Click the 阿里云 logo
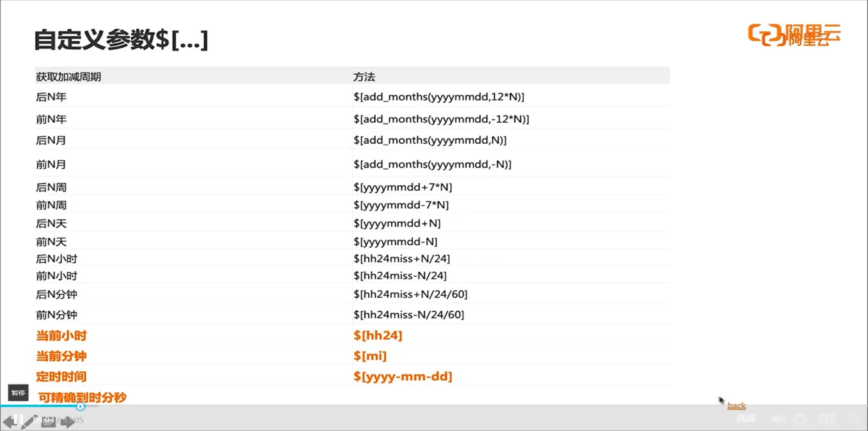Screen dimensions: 868x431 [794, 35]
